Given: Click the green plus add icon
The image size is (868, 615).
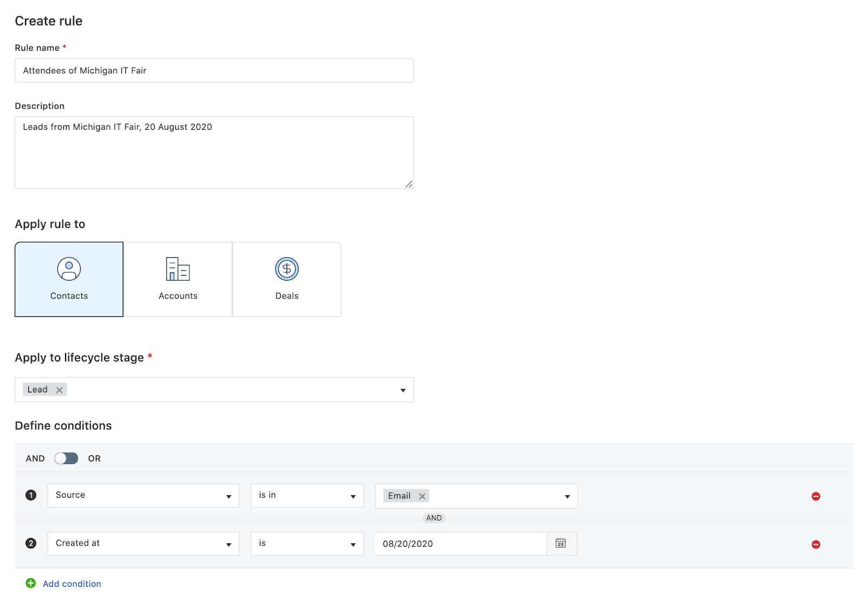Looking at the screenshot, I should [31, 583].
